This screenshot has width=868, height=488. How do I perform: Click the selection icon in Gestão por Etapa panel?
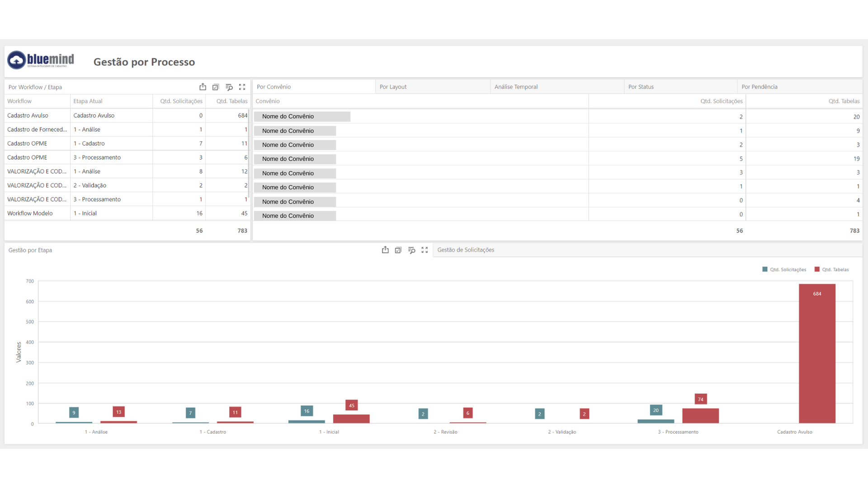pyautogui.click(x=398, y=250)
